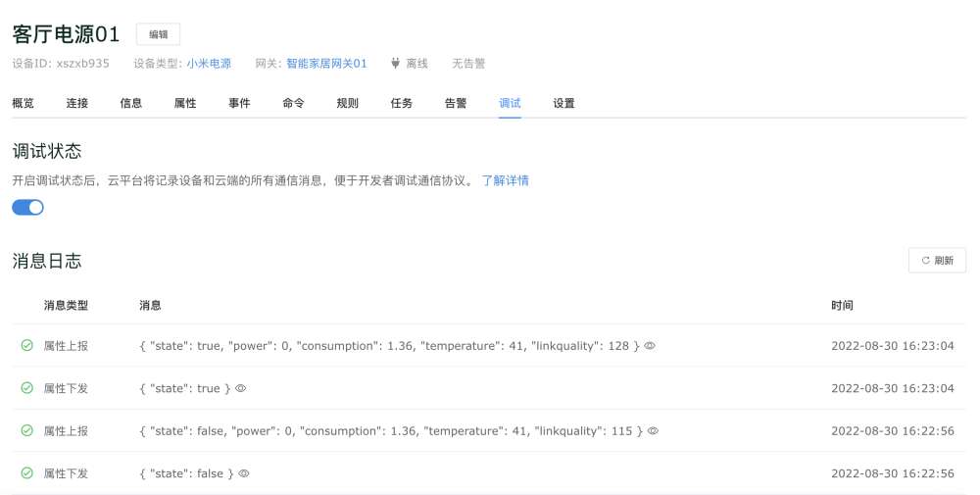Click the 刷新 button for message log
The image size is (980, 495).
(937, 261)
